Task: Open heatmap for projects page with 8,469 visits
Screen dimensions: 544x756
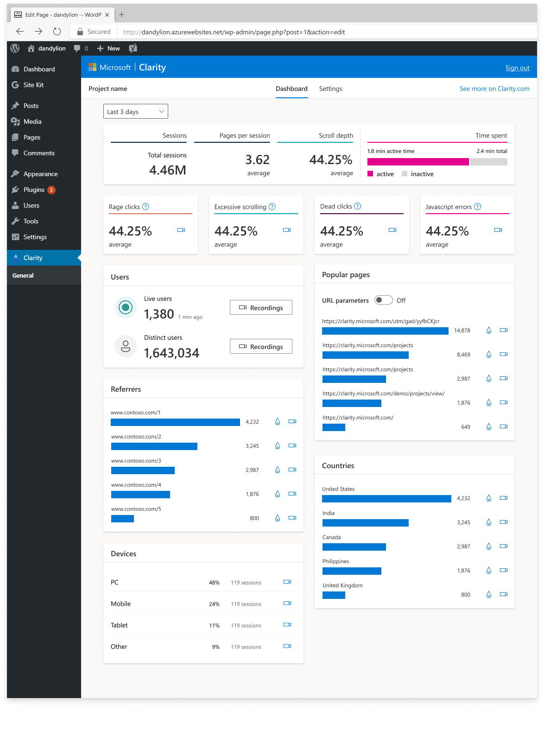Action: coord(488,355)
